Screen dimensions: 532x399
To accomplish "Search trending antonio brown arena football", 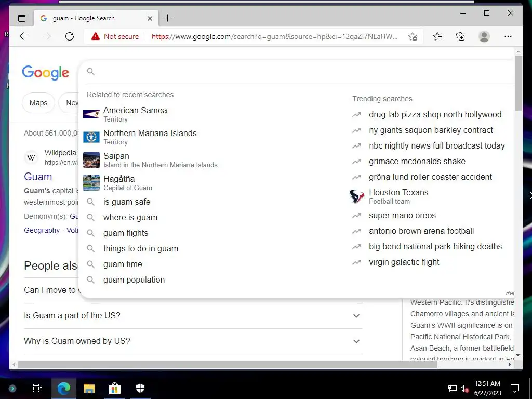I will (421, 231).
